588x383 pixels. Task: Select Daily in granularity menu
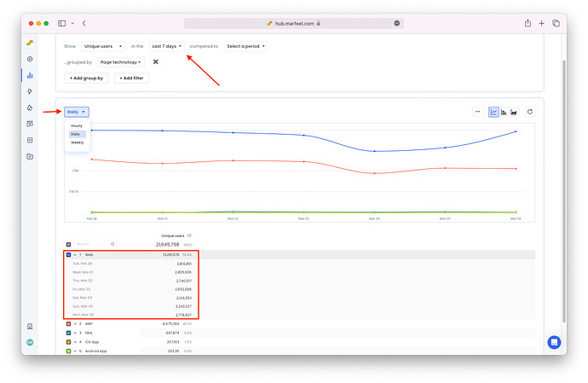click(x=78, y=134)
